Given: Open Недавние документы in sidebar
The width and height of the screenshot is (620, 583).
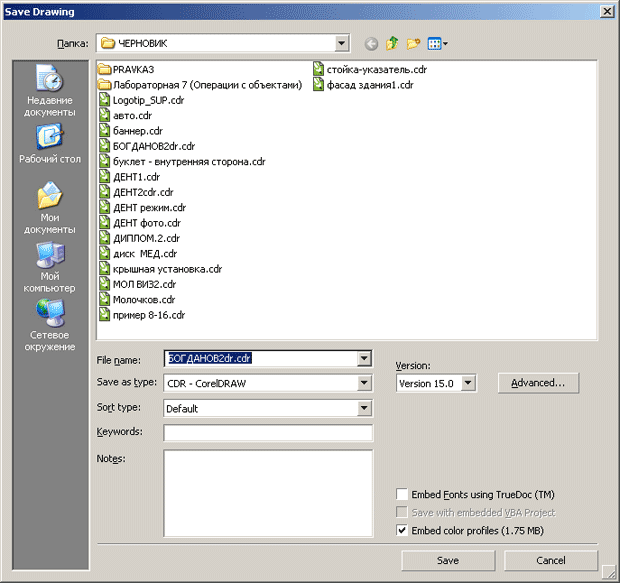Looking at the screenshot, I should pyautogui.click(x=49, y=91).
